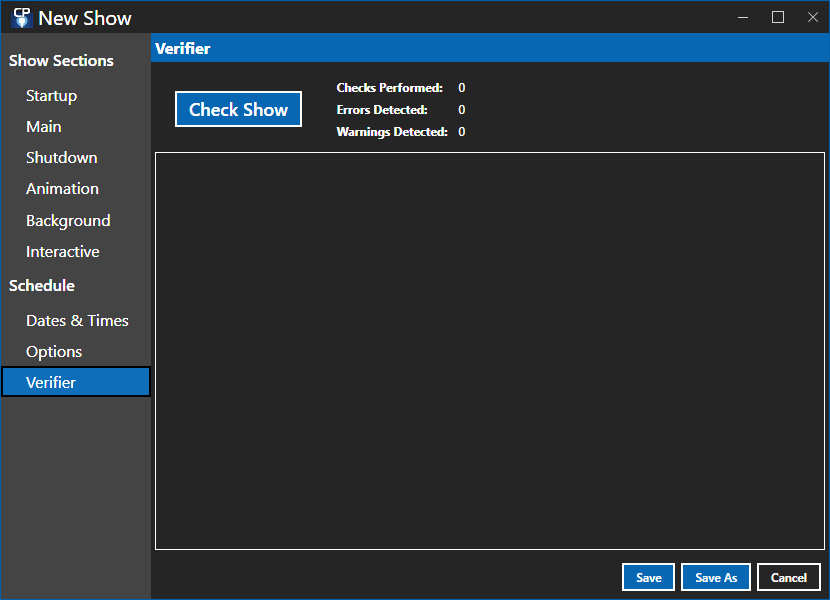
Task: Open Dates & Times schedule page
Action: pyautogui.click(x=77, y=320)
